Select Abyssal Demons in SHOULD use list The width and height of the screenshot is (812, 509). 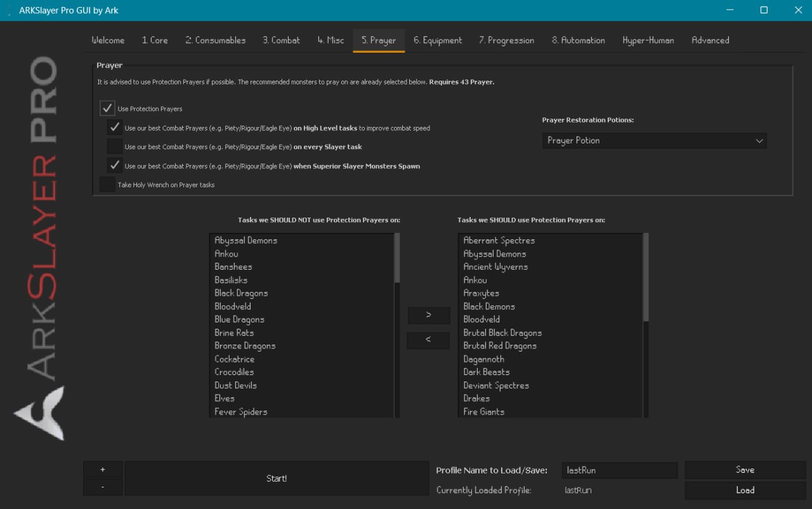(551, 254)
